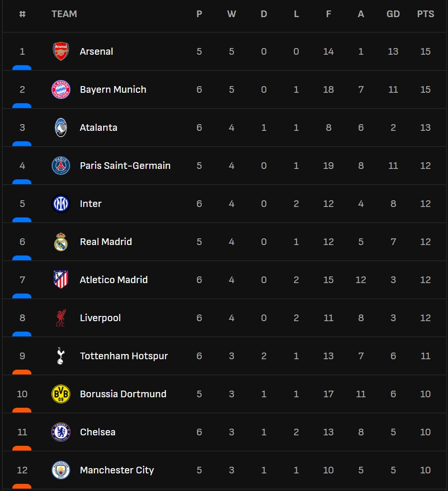Image resolution: width=448 pixels, height=491 pixels.
Task: Click the # position column header
Action: (22, 14)
